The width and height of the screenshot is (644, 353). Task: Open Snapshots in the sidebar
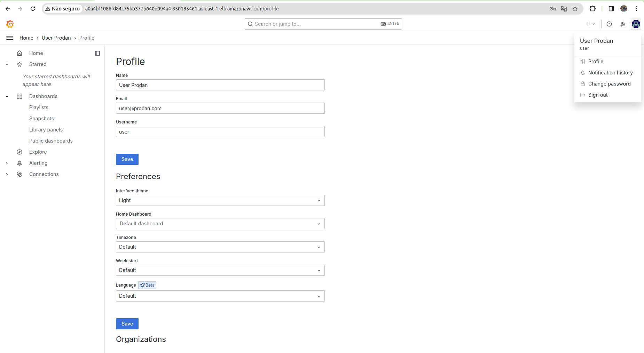tap(41, 119)
